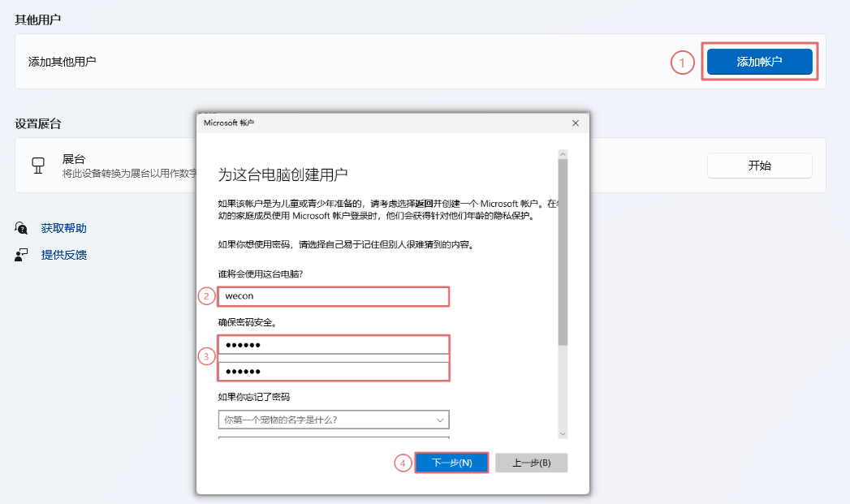The height and width of the screenshot is (504, 850).
Task: Close the Microsoft 帐户 dialog
Action: point(575,123)
